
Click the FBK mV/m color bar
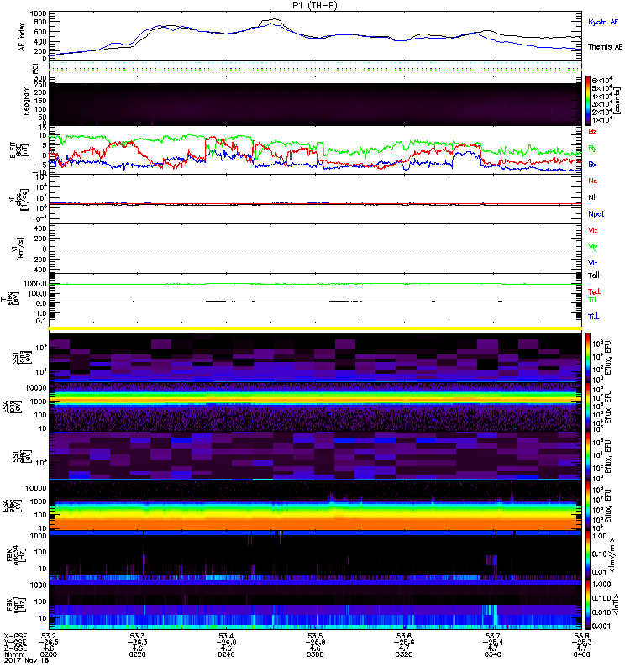(x=588, y=555)
